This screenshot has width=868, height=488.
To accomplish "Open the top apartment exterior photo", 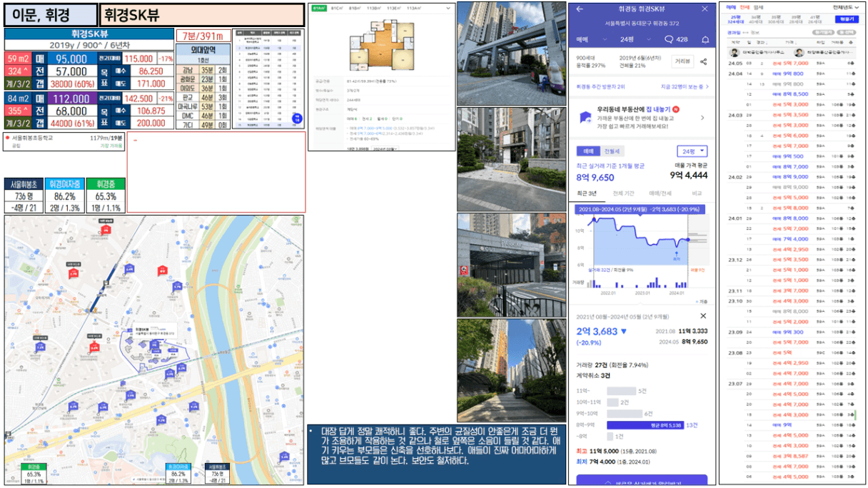I will point(510,54).
